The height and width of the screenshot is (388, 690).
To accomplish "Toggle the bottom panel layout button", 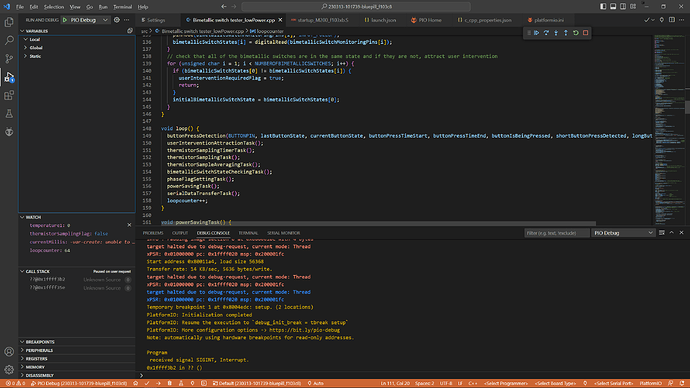I will pos(613,7).
